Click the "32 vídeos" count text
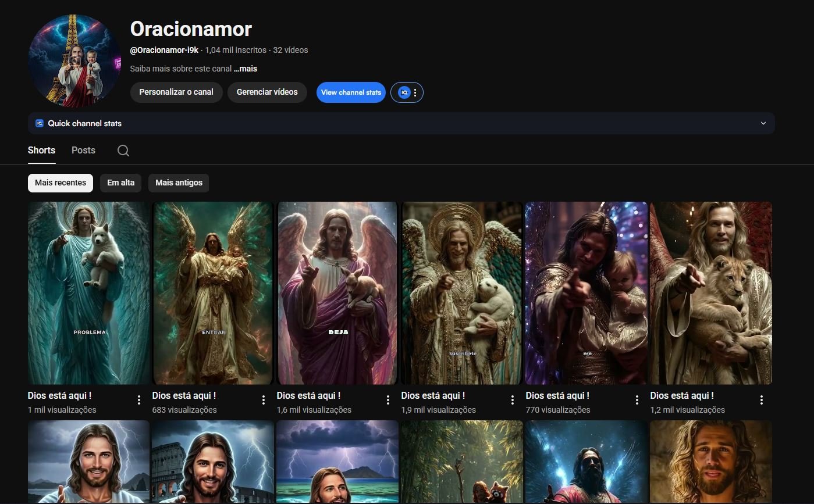 click(290, 50)
